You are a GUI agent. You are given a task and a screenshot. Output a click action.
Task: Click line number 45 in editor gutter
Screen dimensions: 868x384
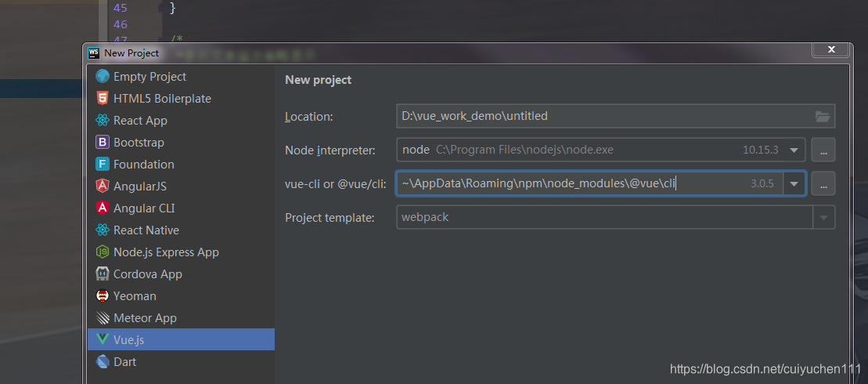pos(120,8)
